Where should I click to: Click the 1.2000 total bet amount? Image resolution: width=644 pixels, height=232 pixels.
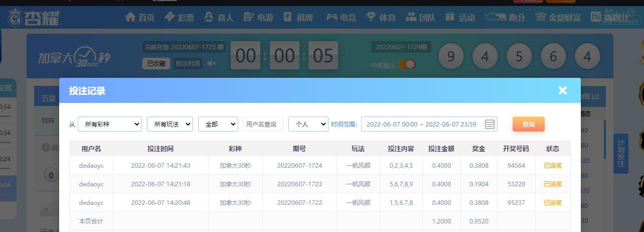[441, 221]
